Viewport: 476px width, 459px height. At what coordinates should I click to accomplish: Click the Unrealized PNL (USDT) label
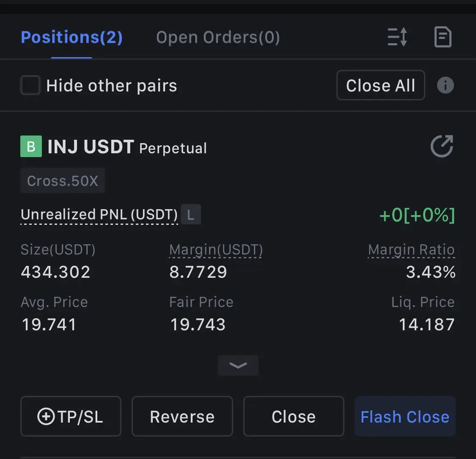pyautogui.click(x=99, y=214)
